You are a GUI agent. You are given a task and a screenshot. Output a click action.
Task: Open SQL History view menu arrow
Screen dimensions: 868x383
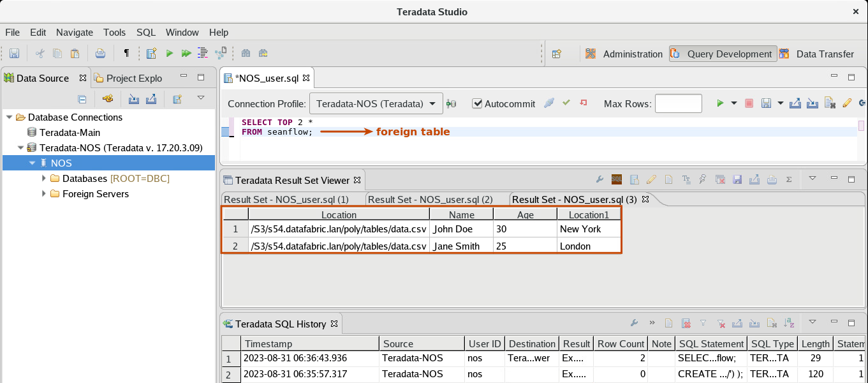(x=813, y=322)
